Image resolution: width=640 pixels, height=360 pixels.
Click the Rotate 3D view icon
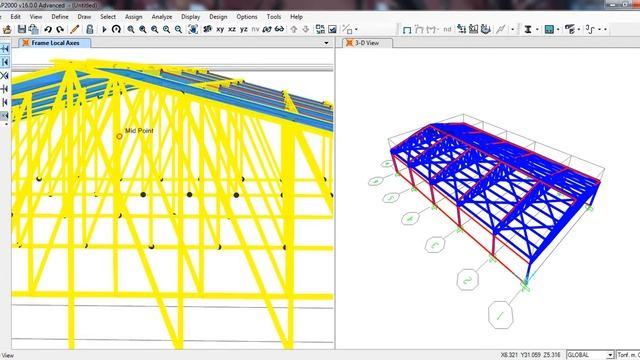coord(267,29)
